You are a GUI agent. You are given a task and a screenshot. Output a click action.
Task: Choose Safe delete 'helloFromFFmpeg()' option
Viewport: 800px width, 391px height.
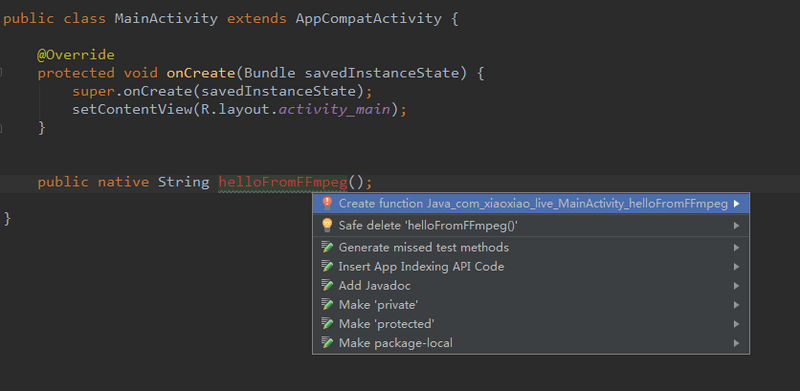pyautogui.click(x=531, y=226)
